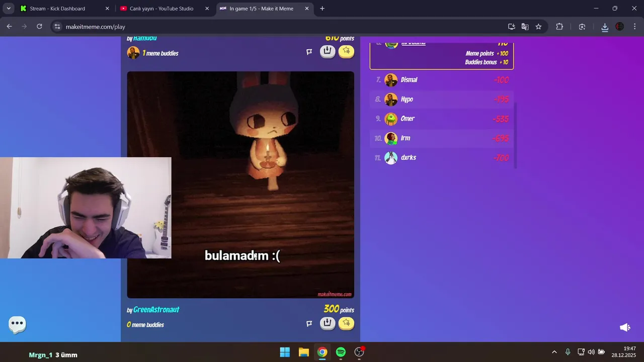
Task: Open Chrome profile avatar
Action: pyautogui.click(x=620, y=27)
